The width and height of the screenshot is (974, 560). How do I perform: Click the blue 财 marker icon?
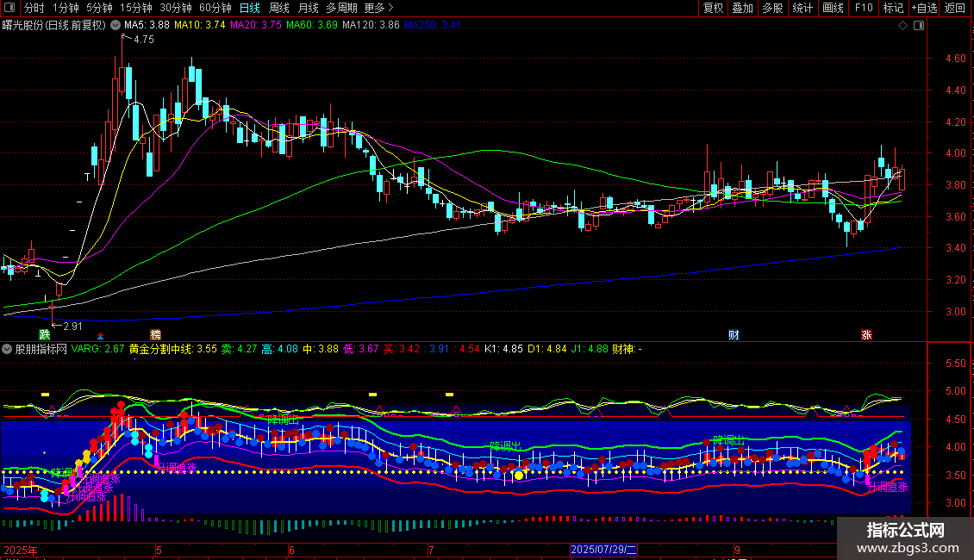pos(734,334)
